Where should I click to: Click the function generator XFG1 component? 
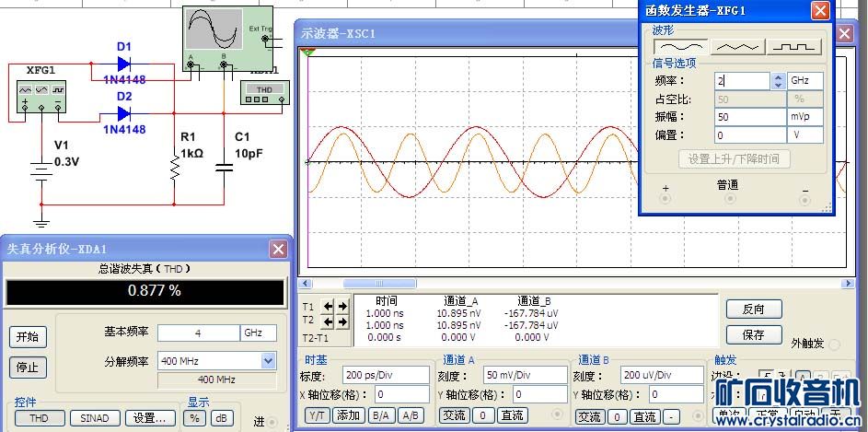click(x=41, y=94)
